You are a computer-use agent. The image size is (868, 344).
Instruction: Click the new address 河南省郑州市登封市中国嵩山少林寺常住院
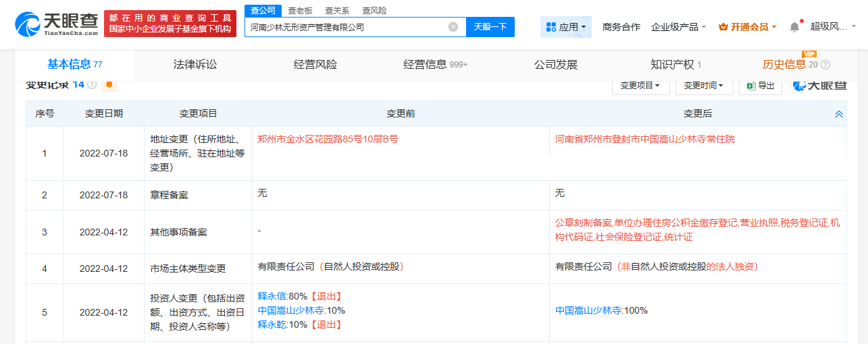pyautogui.click(x=645, y=139)
